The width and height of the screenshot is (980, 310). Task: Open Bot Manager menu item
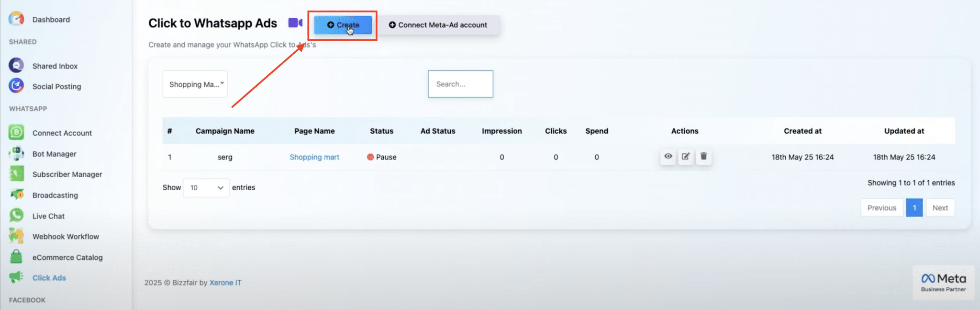click(55, 154)
